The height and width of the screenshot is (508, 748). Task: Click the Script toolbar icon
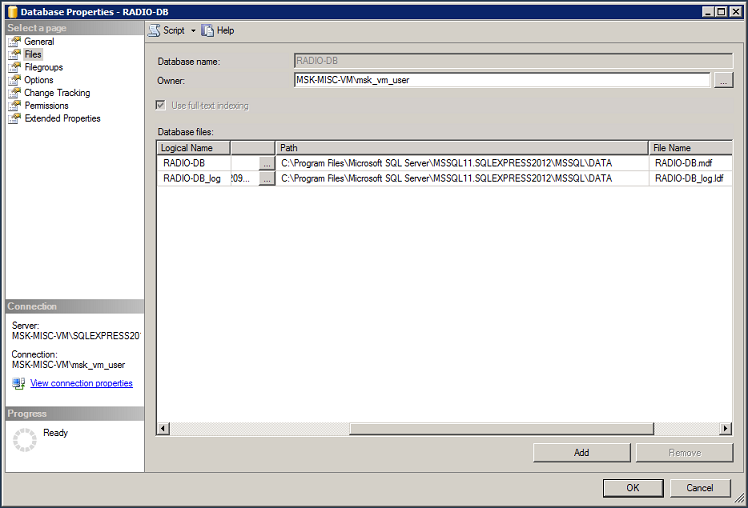pos(154,31)
